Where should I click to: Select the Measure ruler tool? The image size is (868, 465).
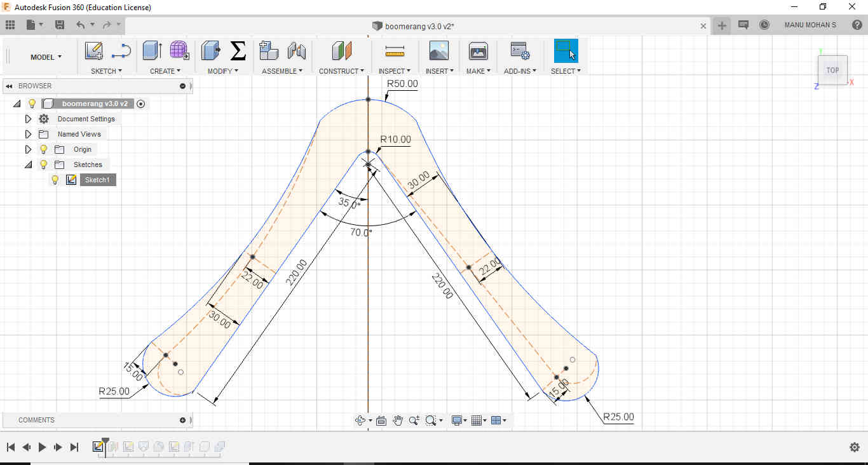395,51
